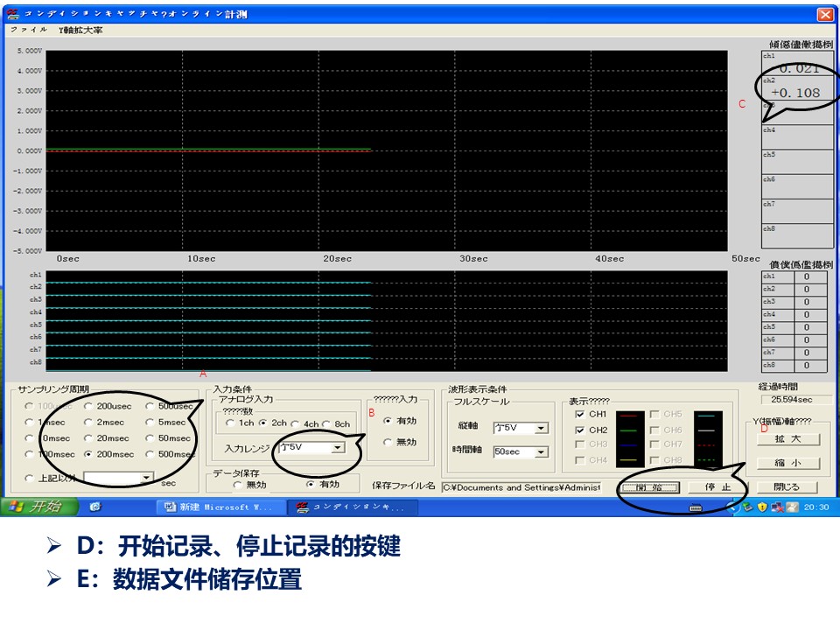Click the blue CH3 line color swatch
This screenshot has height=630, width=840.
point(629,445)
